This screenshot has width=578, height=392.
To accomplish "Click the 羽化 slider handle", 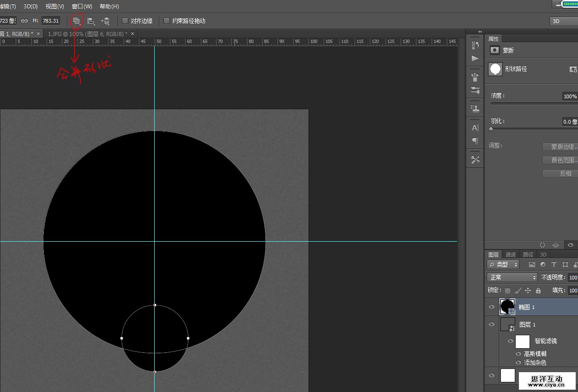I will click(x=491, y=129).
